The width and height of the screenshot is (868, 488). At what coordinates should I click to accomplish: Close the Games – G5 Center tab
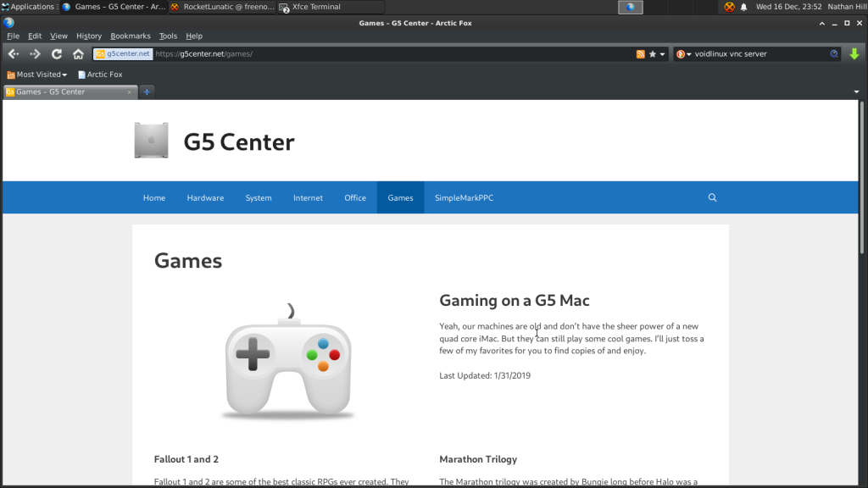click(x=130, y=91)
